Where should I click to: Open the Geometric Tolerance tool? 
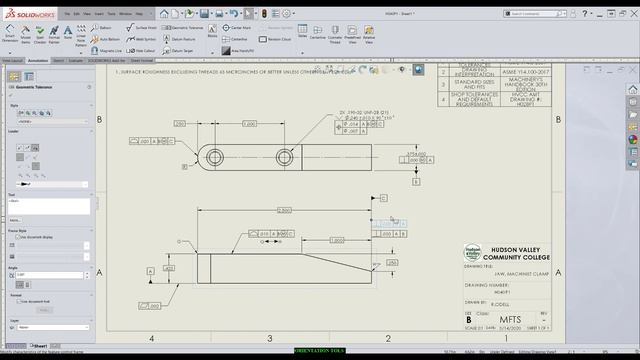[182, 28]
